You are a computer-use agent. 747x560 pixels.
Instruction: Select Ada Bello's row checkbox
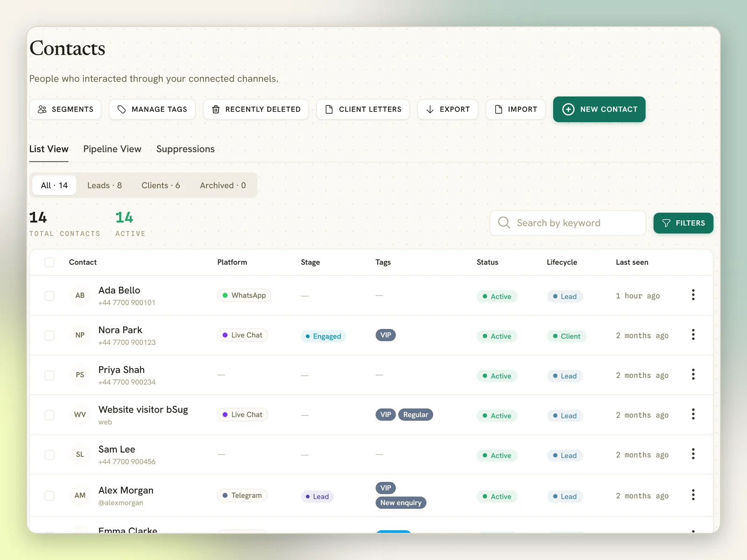coord(49,296)
